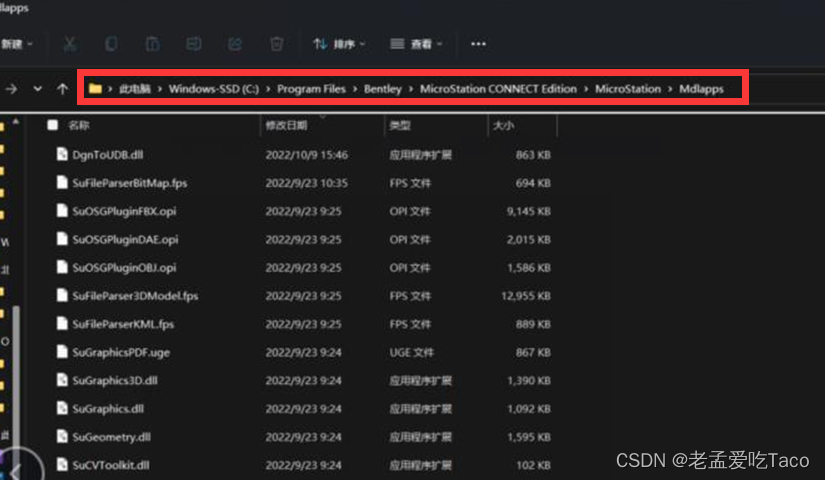The height and width of the screenshot is (480, 825).
Task: Open the 新建 new item menu
Action: (16, 44)
